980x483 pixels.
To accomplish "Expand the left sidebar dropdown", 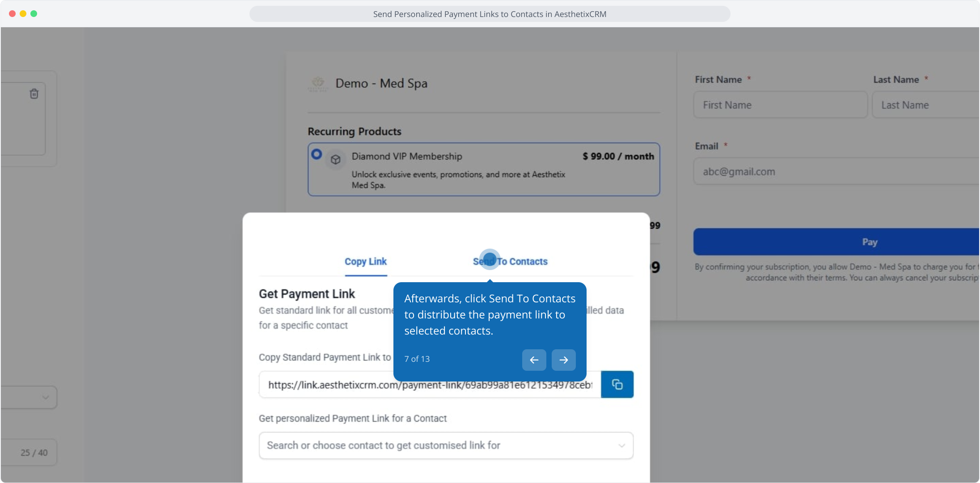I will tap(45, 397).
